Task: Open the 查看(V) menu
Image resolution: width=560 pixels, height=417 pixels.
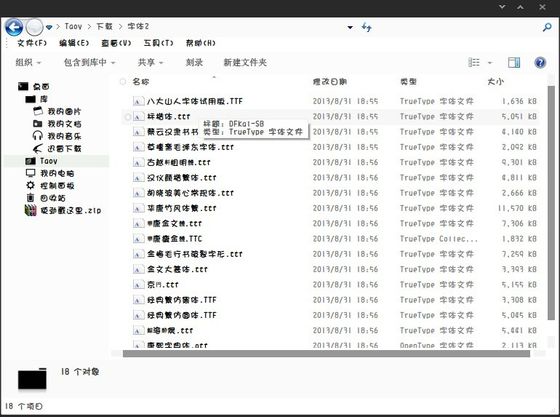Action: click(x=116, y=43)
